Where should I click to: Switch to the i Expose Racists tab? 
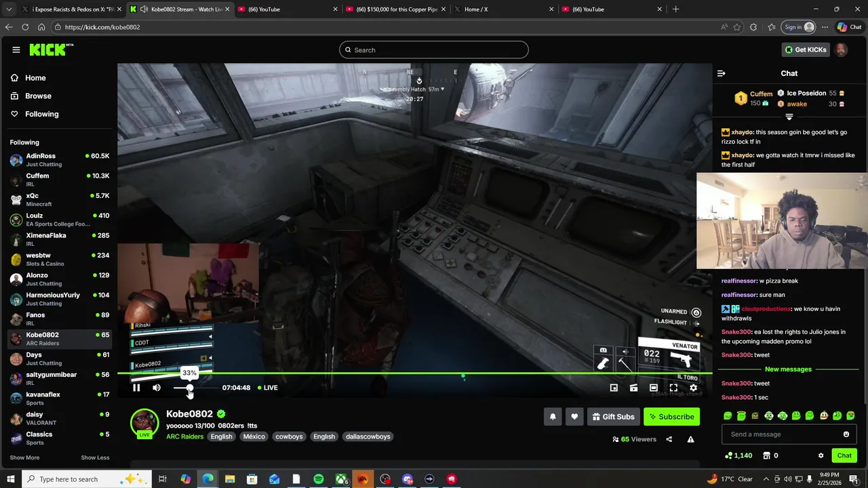click(71, 9)
